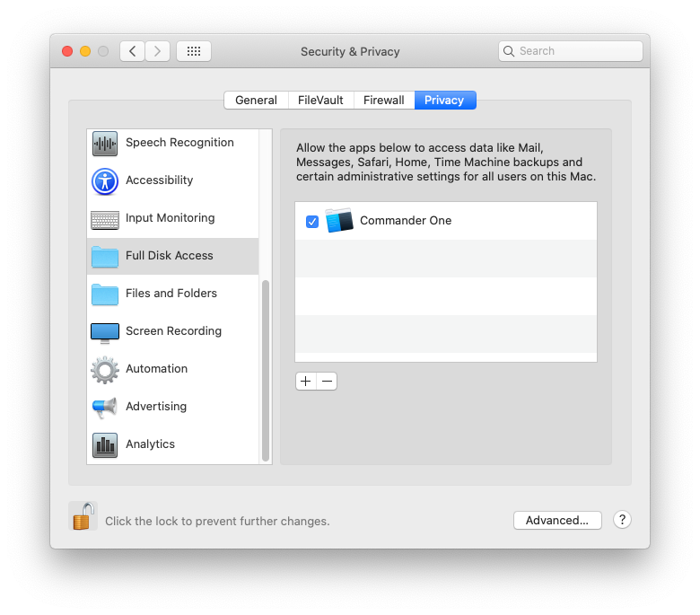Select the Automation gear icon

tap(105, 370)
